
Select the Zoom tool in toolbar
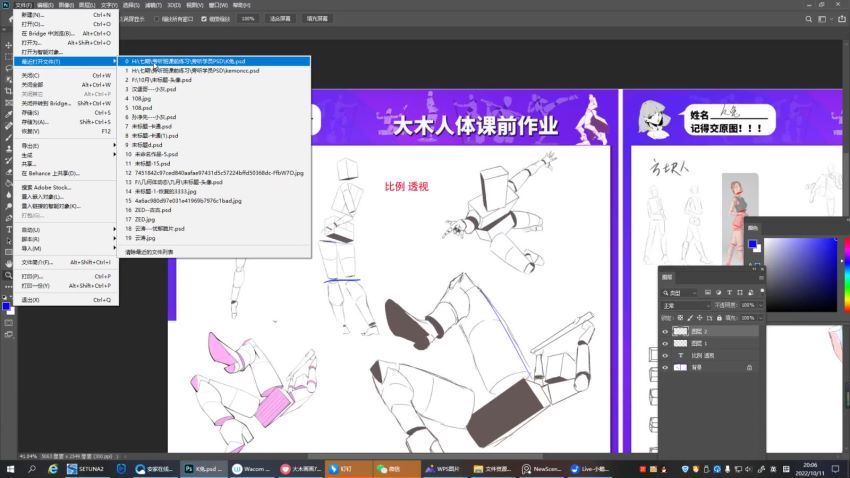tap(8, 275)
